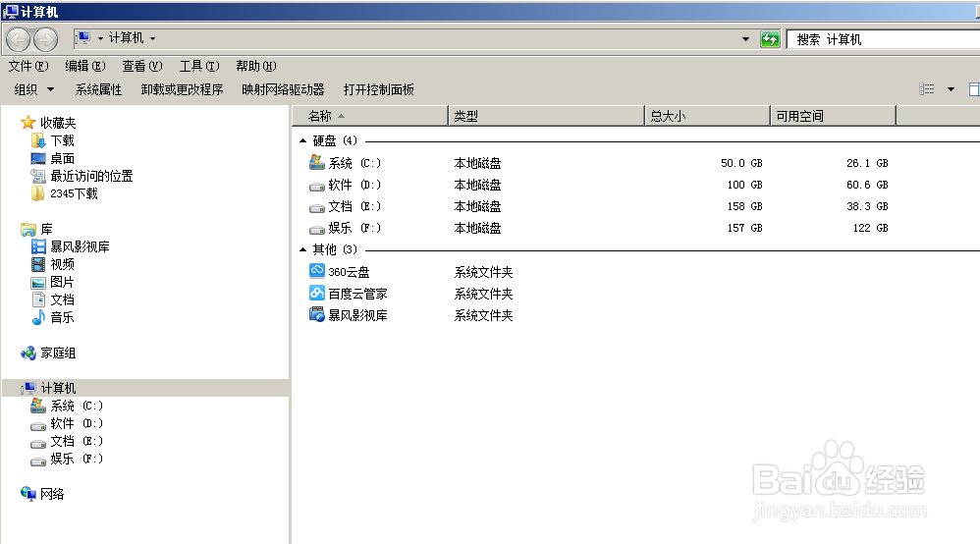The height and width of the screenshot is (544, 980).
Task: Open the 查看(V) menu
Action: click(141, 66)
